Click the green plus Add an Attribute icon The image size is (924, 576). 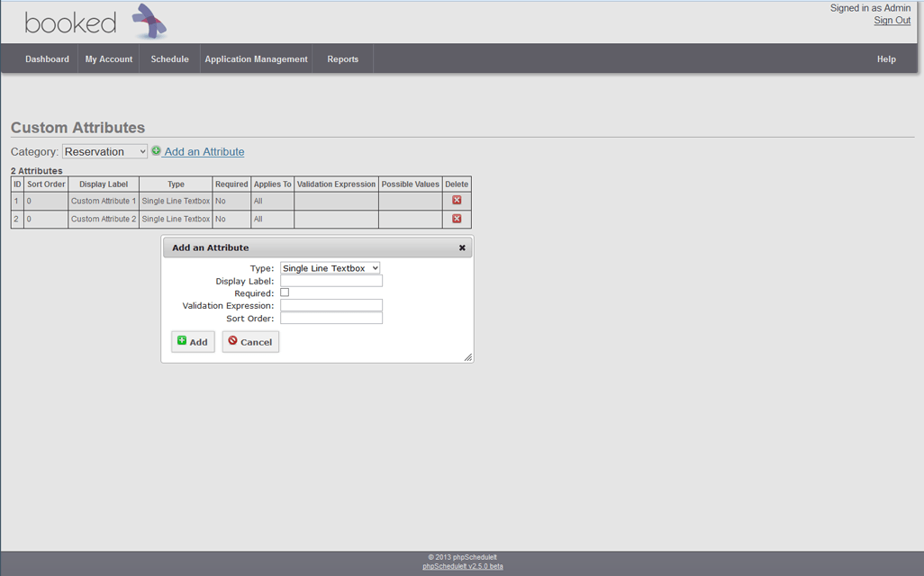tap(156, 151)
